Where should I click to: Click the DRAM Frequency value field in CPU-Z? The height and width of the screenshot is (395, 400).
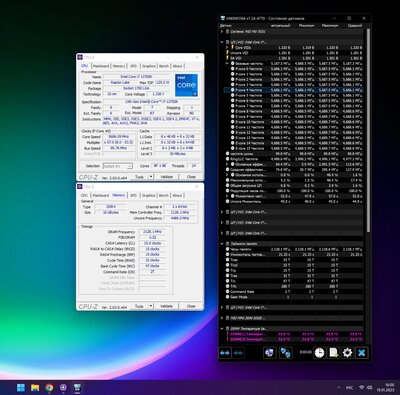click(152, 232)
